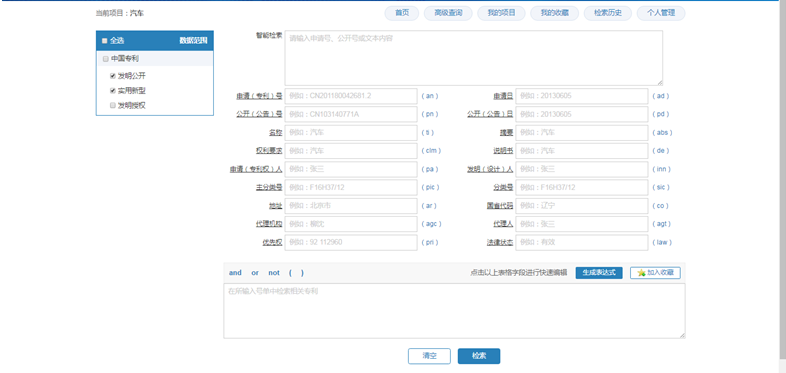Open 个人管理 personal management
Screen dimensions: 786x373
661,14
